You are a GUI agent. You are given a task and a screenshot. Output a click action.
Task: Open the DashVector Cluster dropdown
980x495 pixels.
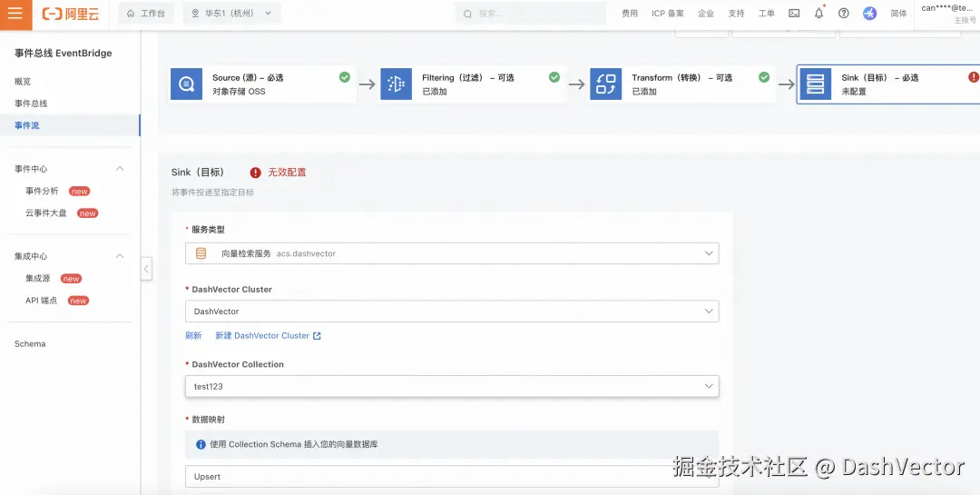click(452, 311)
